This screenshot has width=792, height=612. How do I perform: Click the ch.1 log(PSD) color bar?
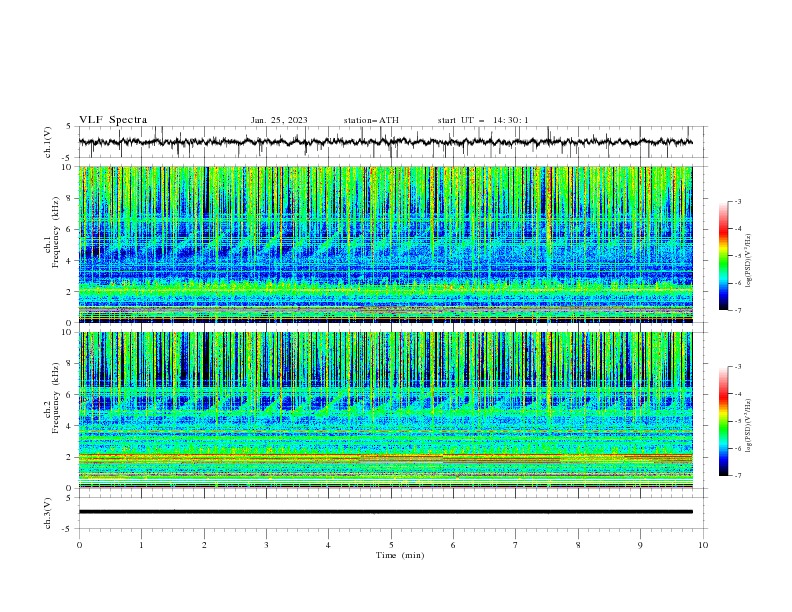(723, 256)
